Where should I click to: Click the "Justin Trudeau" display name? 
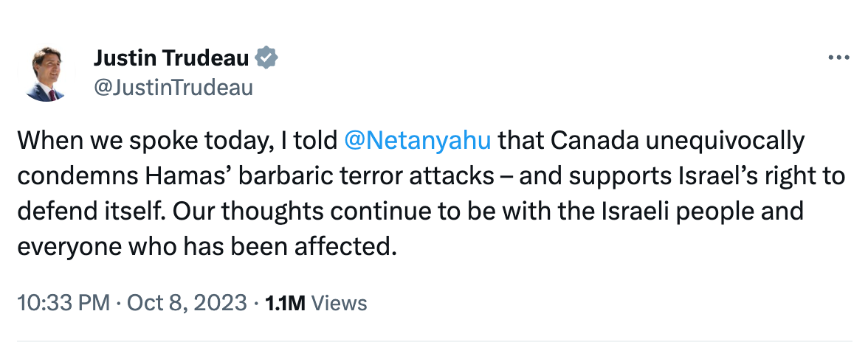click(173, 57)
